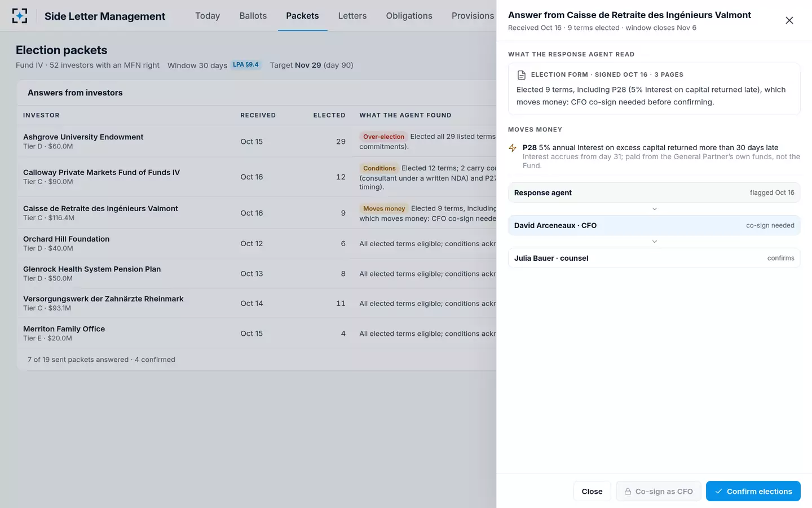
Task: Select the David Arceneaux · CFO step row
Action: click(654, 225)
